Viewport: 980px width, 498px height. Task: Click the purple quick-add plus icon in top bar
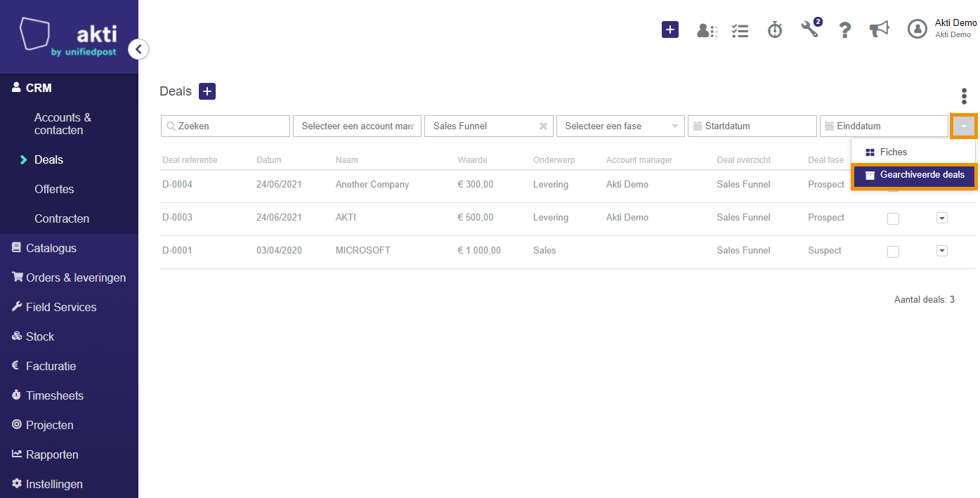[x=670, y=30]
